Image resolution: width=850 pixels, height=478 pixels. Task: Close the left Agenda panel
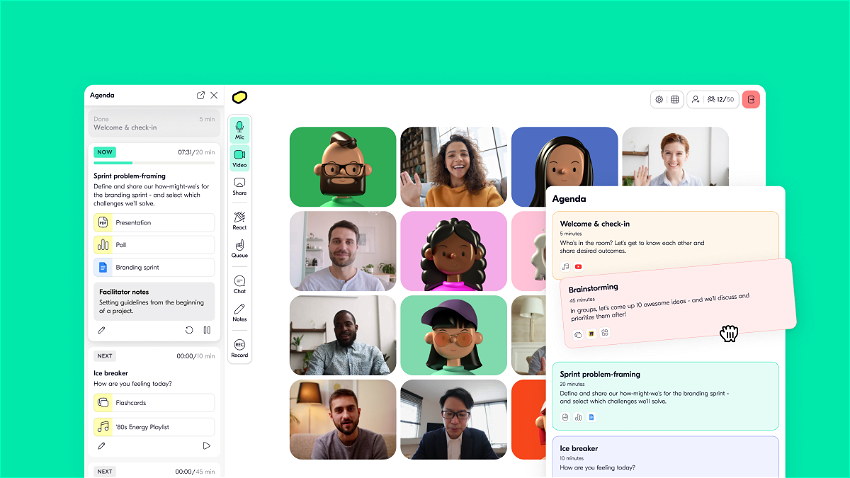[x=214, y=95]
